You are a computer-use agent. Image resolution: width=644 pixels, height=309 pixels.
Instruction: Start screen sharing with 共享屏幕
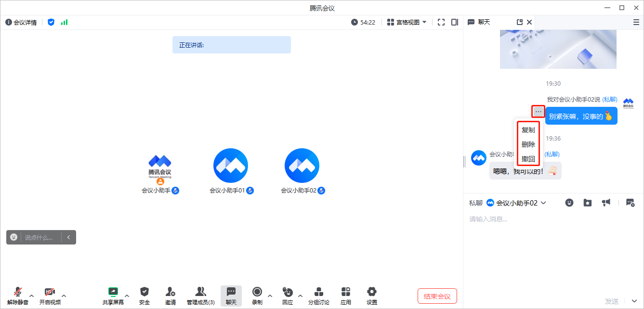pyautogui.click(x=113, y=296)
